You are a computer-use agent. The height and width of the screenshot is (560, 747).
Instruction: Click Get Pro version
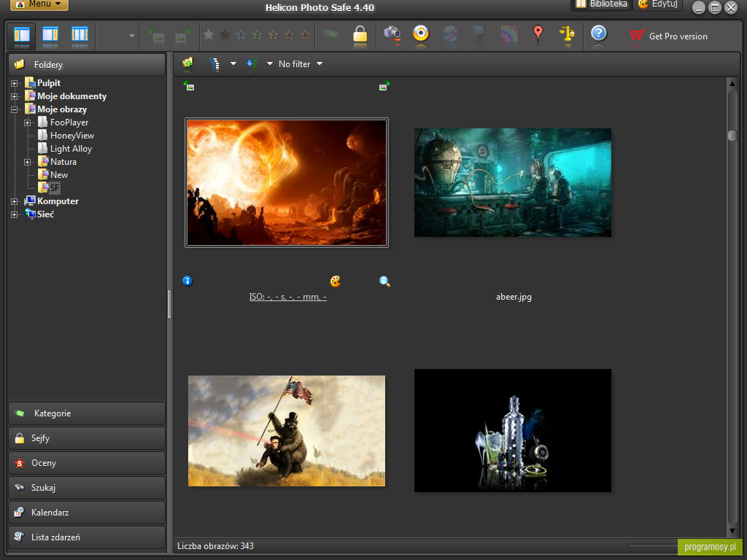pos(668,36)
